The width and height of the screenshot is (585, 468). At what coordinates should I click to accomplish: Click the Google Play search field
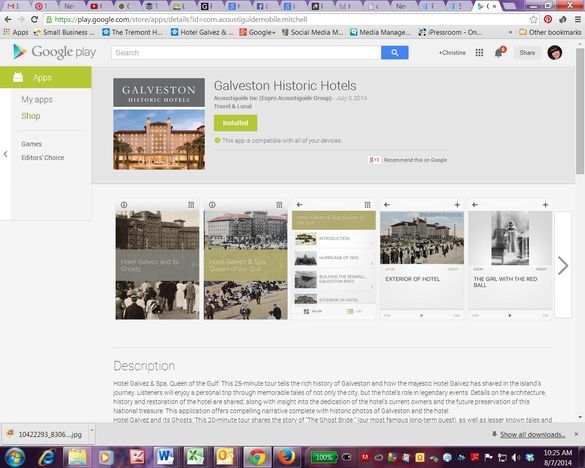click(x=246, y=53)
